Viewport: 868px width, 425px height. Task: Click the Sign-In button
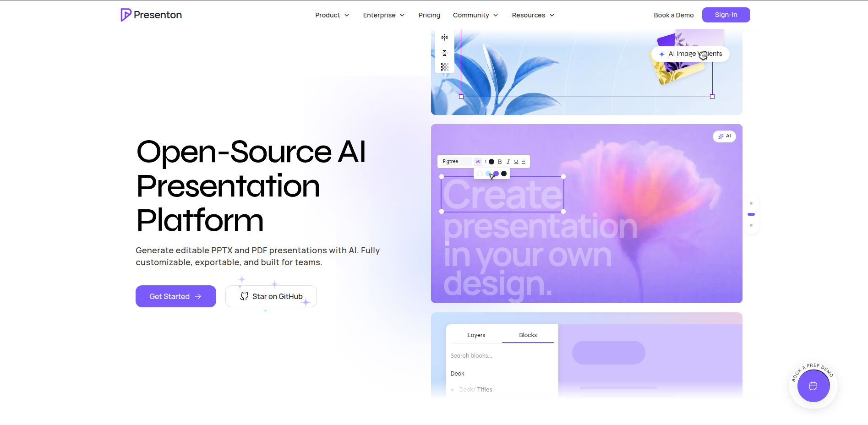click(x=726, y=15)
